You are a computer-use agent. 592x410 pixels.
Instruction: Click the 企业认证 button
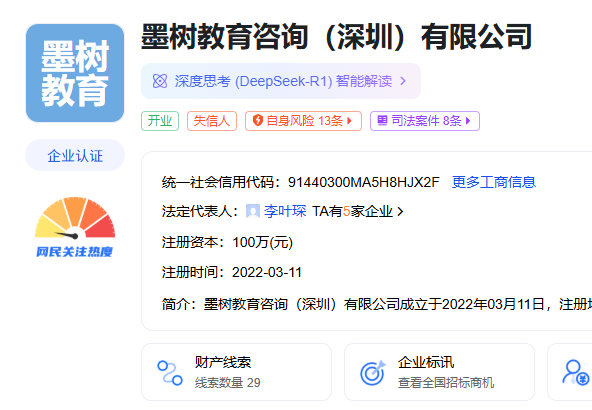[75, 155]
